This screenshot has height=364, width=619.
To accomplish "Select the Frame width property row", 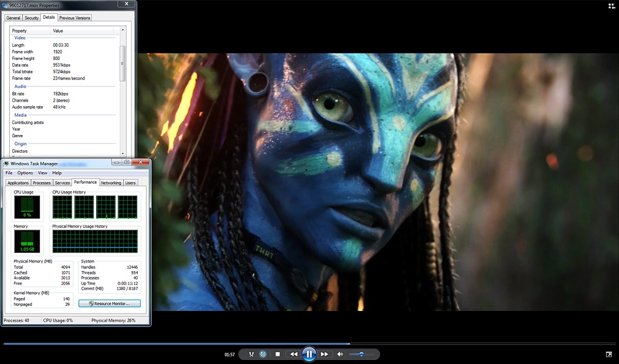I will [x=65, y=52].
